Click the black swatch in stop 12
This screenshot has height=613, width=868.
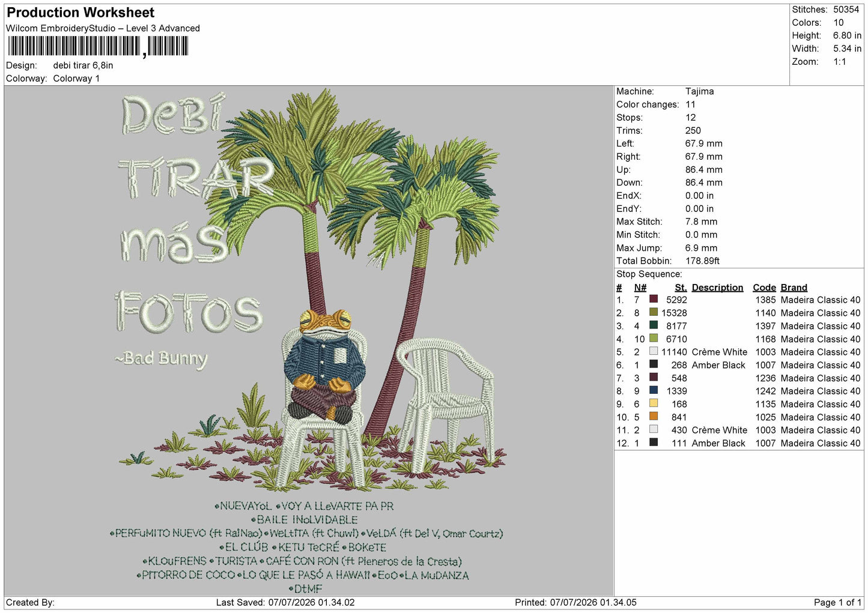[654, 442]
